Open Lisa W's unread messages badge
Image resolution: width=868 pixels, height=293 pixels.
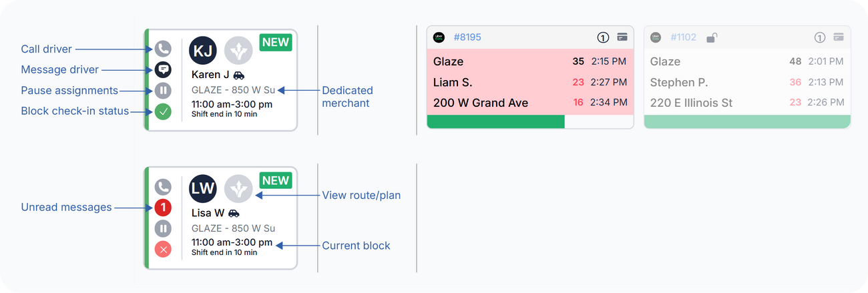point(163,208)
